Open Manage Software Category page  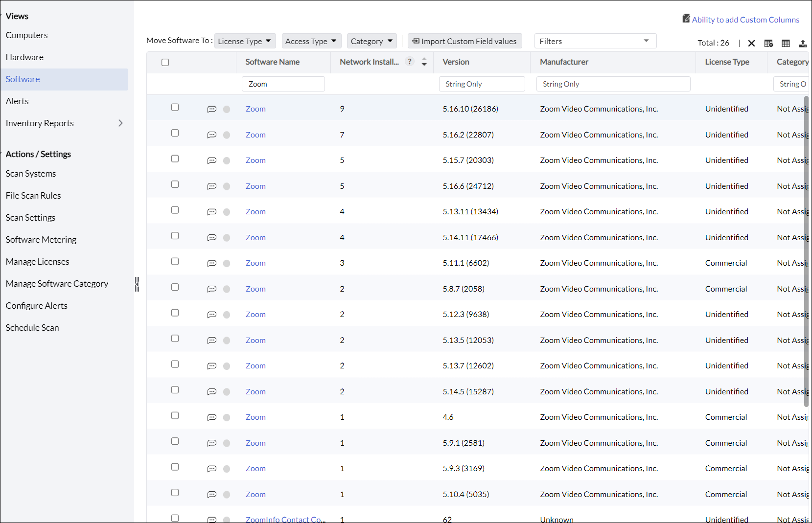(57, 284)
